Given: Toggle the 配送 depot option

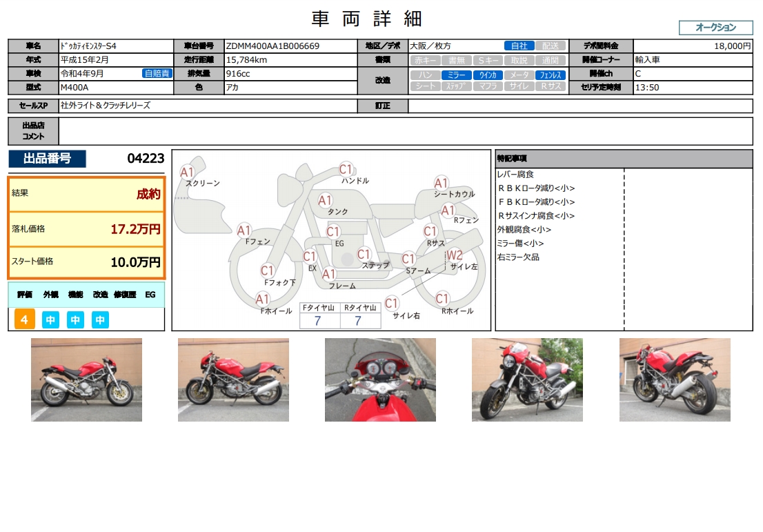Looking at the screenshot, I should [x=551, y=46].
